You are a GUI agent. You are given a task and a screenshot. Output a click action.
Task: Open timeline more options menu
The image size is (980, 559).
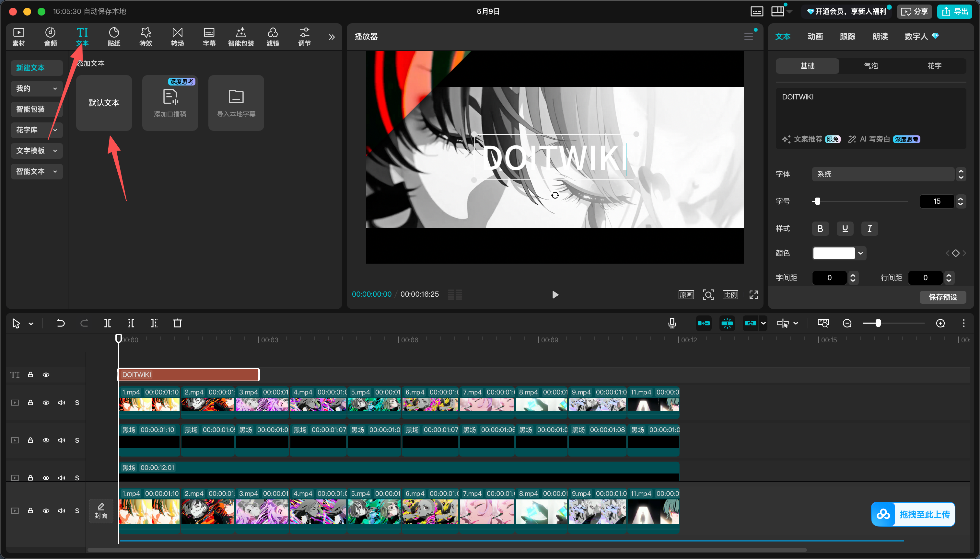click(x=963, y=323)
